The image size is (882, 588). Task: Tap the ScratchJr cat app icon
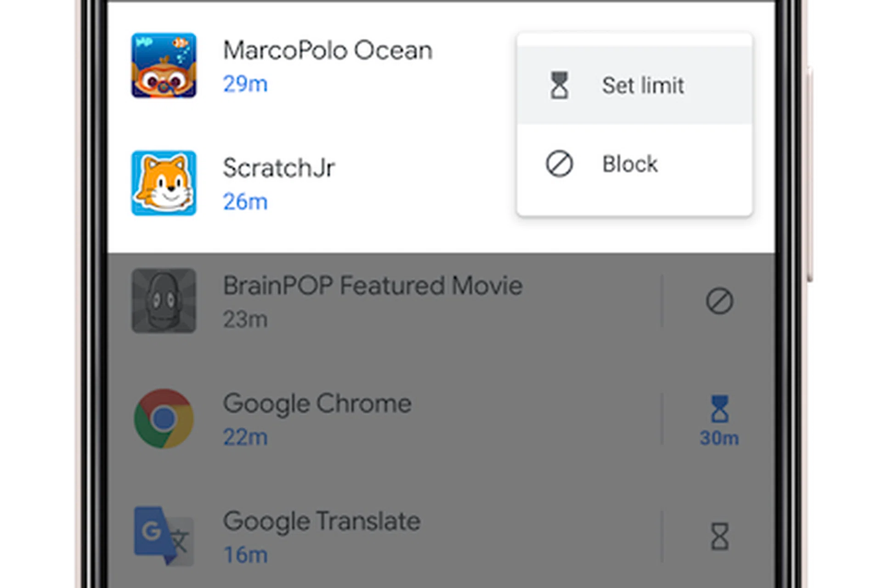164,183
